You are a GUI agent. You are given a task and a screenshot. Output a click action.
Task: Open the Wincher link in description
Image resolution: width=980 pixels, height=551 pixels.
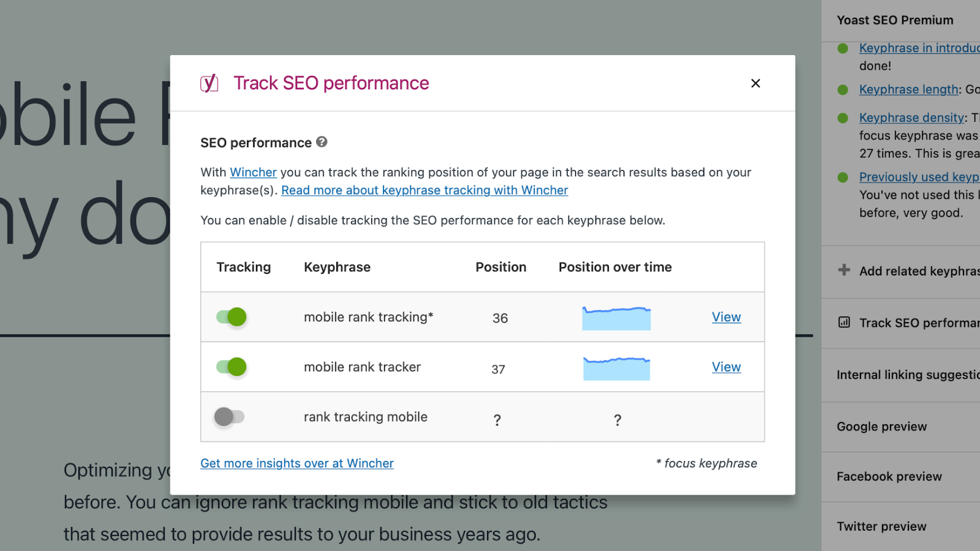(253, 173)
